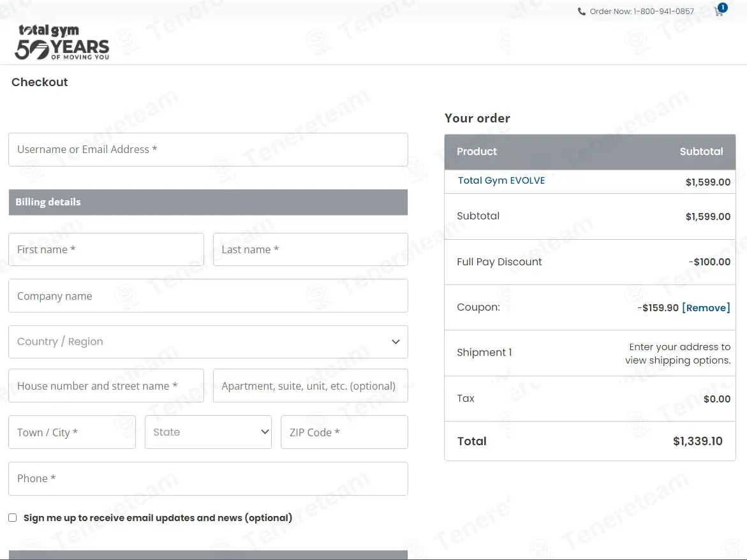Click the Your order heading
Viewport: 747px width, 560px height.
coord(477,118)
